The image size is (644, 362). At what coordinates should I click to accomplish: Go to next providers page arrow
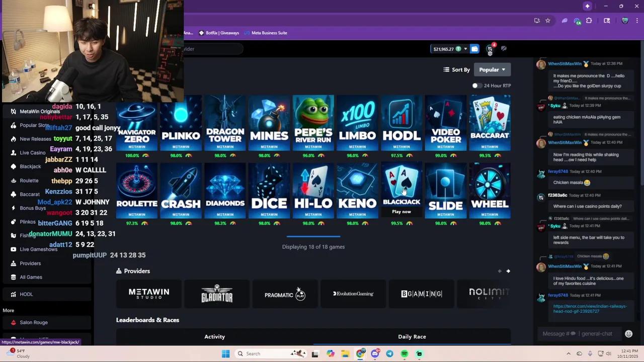[x=508, y=271]
